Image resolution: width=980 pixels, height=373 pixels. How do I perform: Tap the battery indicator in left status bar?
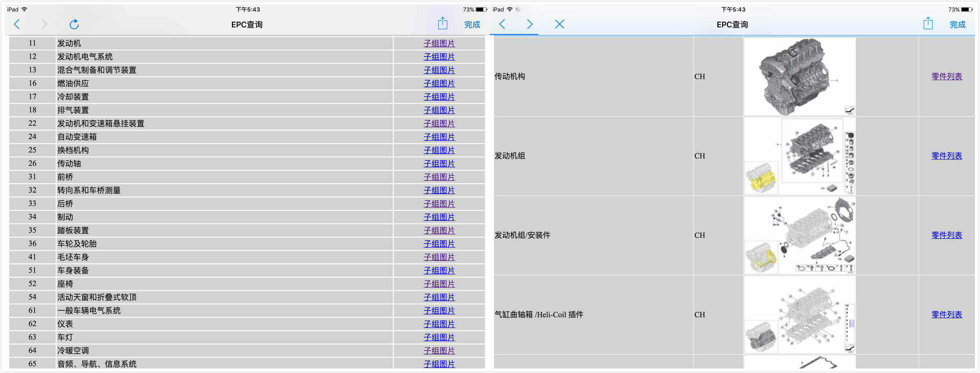click(x=481, y=9)
